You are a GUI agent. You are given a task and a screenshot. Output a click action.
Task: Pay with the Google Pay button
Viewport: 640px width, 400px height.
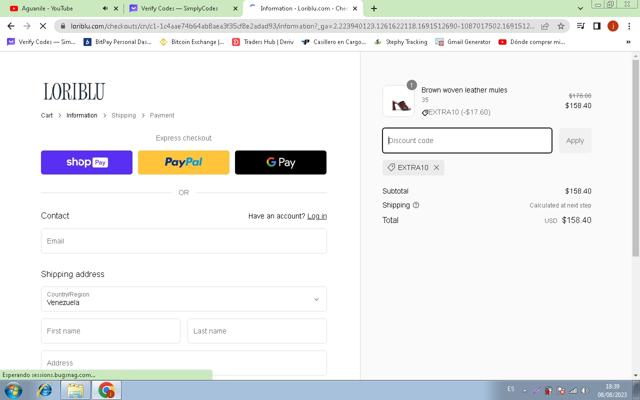click(x=281, y=162)
